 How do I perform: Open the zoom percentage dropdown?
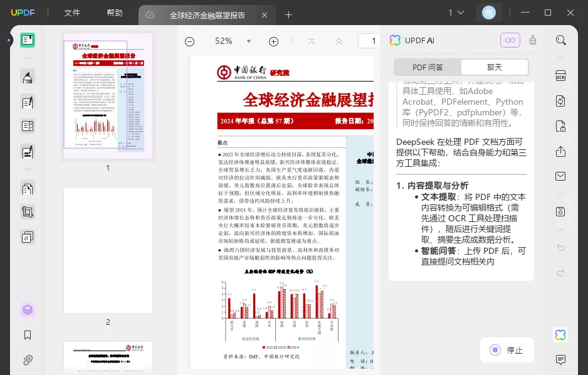(x=249, y=41)
